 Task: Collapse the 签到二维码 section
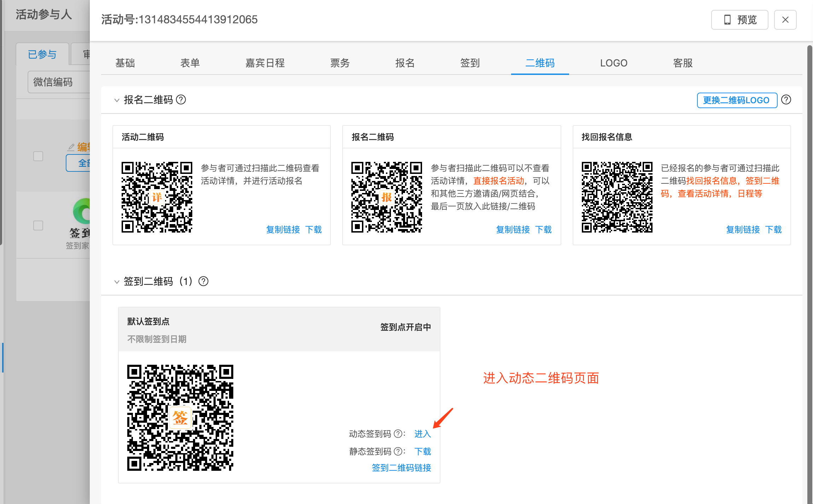[117, 282]
